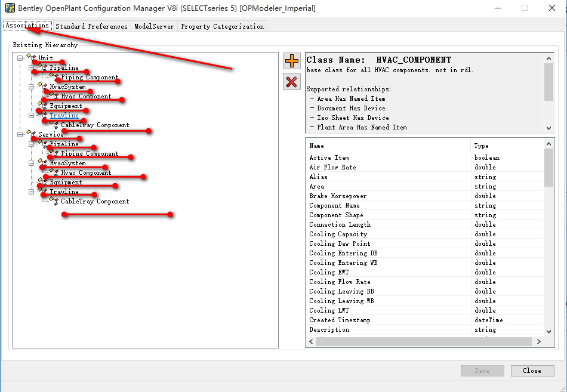Click the yellow plus add association icon
This screenshot has width=567, height=392.
tap(292, 61)
